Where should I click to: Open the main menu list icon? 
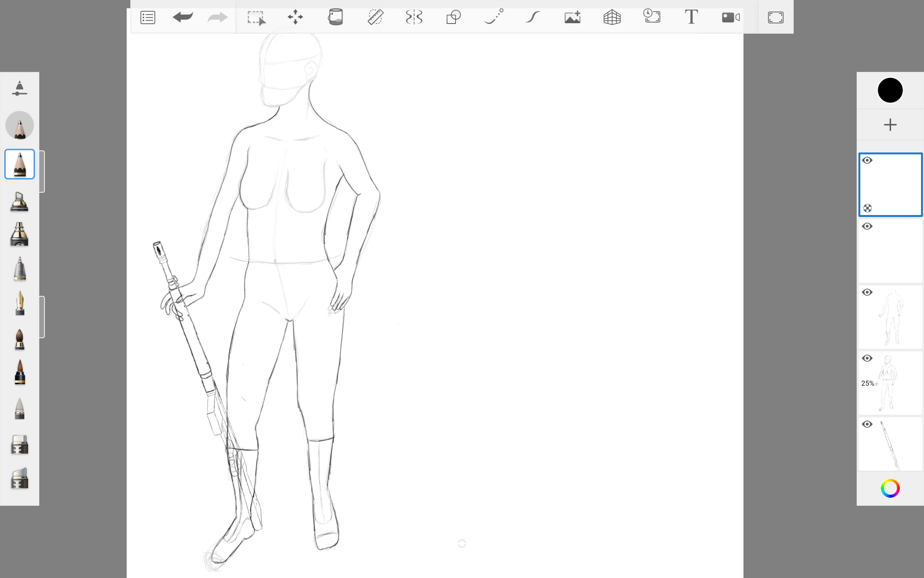pos(148,17)
